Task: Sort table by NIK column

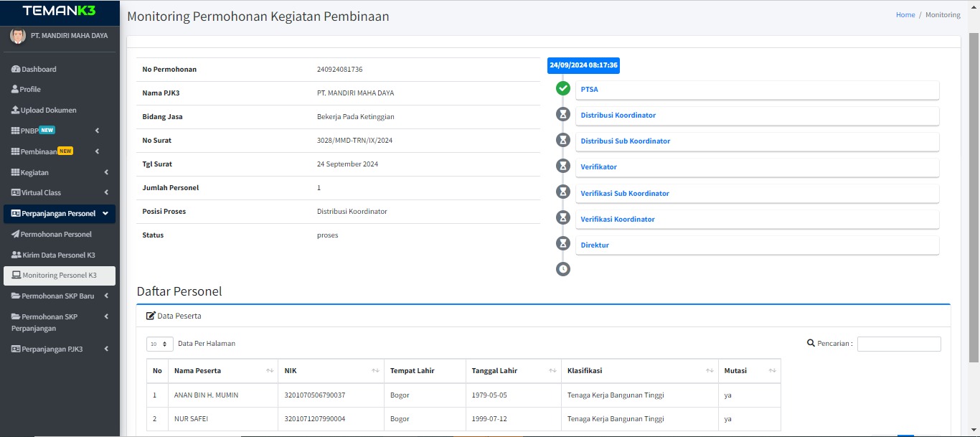Action: [331, 371]
